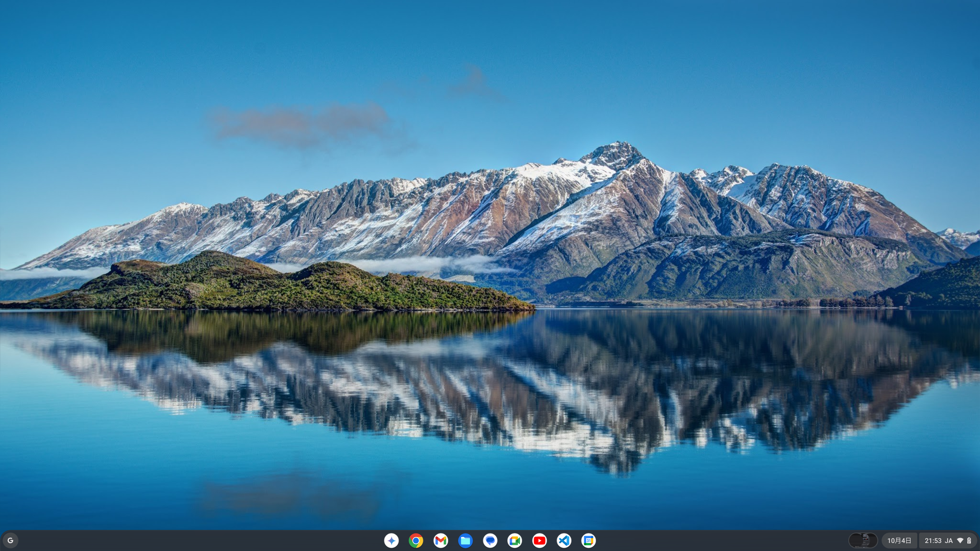Launch YouTube from the shelf

(539, 540)
